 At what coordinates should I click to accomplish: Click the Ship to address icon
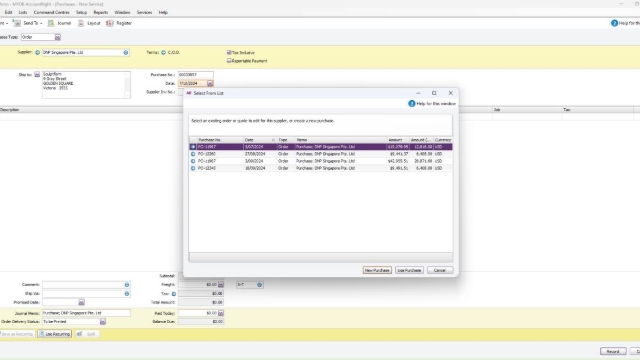click(37, 75)
